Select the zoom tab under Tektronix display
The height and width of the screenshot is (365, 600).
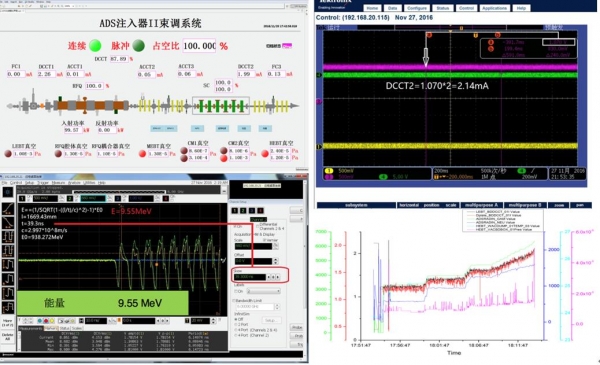(x=559, y=205)
